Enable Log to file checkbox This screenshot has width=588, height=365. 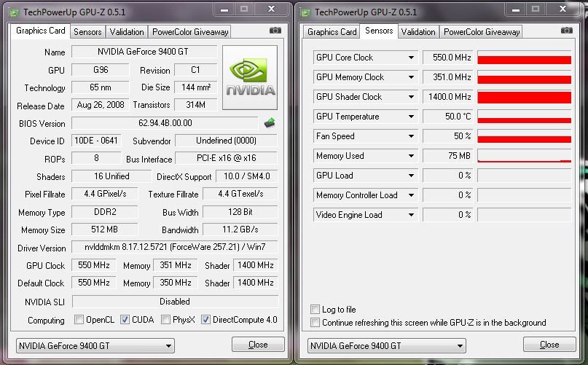click(315, 310)
